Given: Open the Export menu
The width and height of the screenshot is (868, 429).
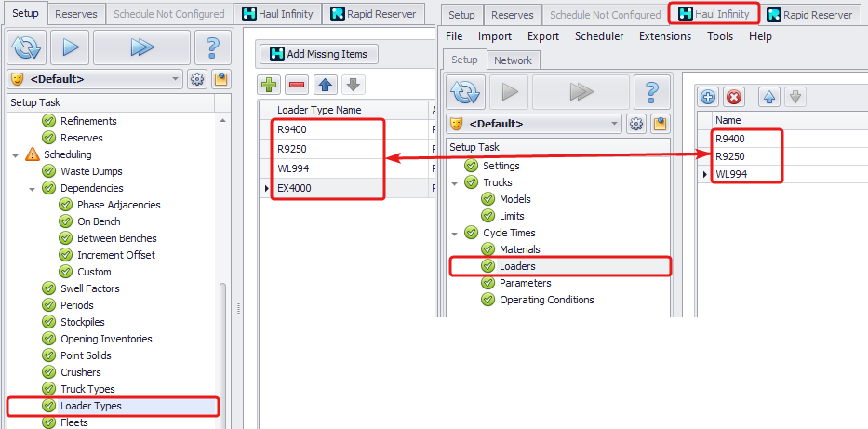Looking at the screenshot, I should tap(543, 36).
